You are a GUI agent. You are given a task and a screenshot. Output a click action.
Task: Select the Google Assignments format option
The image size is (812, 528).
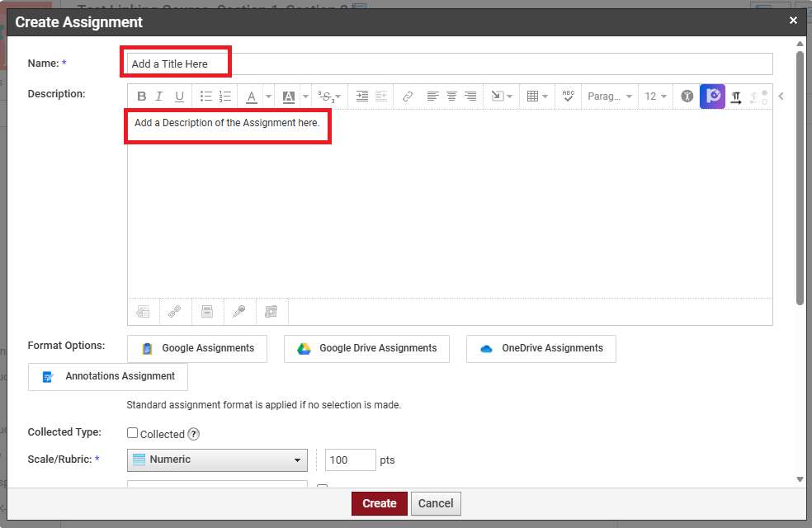[x=197, y=348]
